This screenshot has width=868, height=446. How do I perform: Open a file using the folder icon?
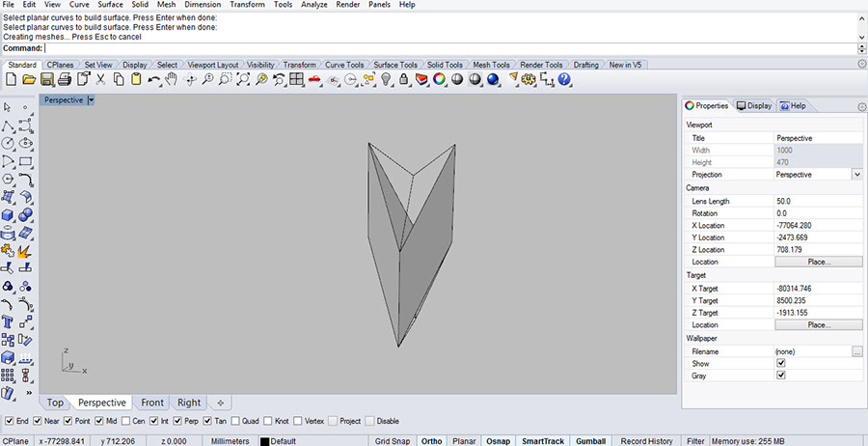point(29,79)
